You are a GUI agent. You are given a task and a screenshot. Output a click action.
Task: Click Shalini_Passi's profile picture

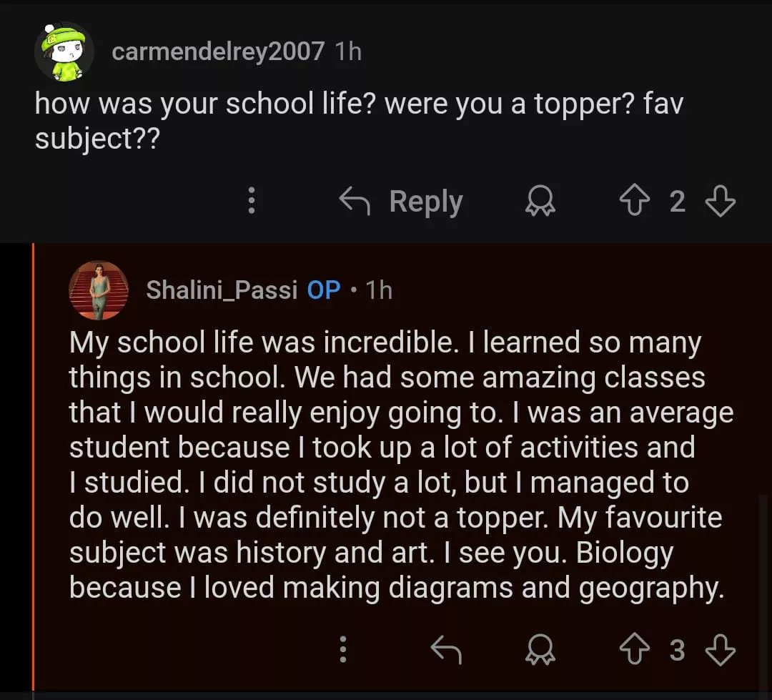98,290
